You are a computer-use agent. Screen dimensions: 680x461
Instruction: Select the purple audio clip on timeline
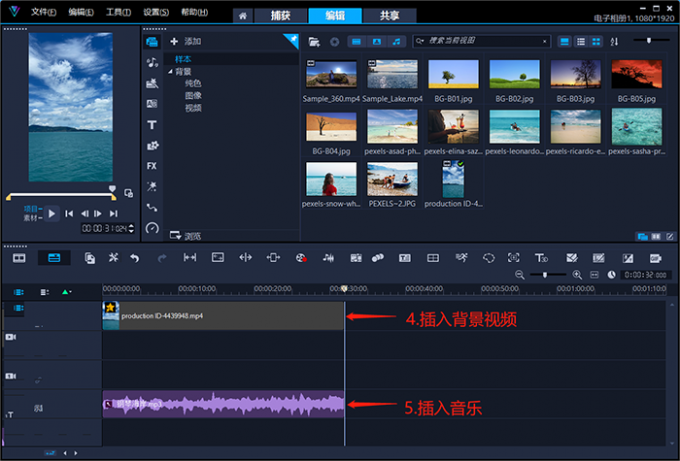[223, 404]
